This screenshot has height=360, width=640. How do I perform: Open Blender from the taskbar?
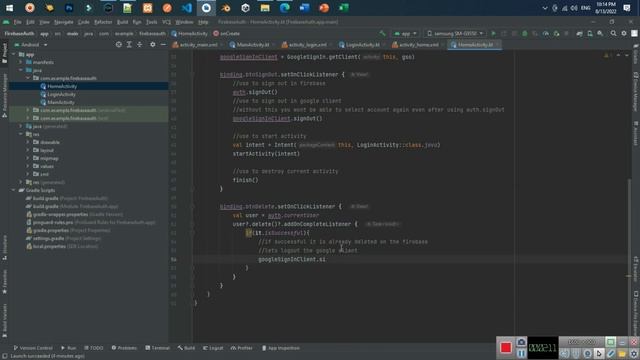tap(226, 8)
